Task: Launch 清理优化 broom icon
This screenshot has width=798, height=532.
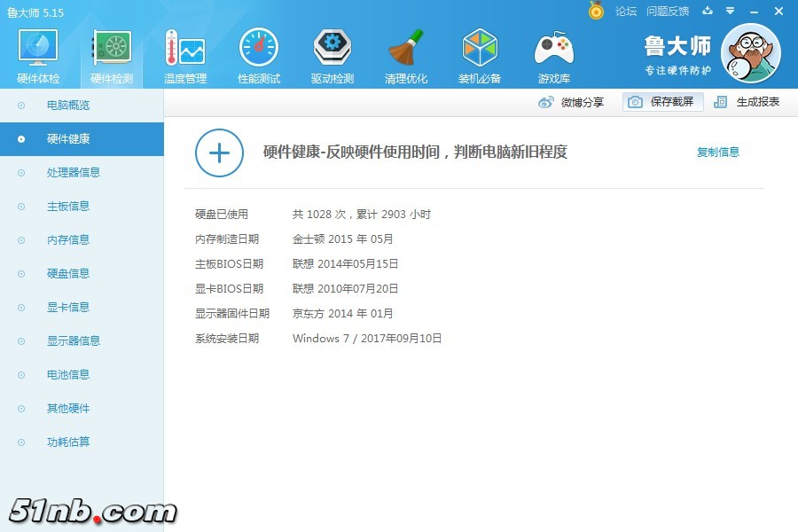Action: tap(406, 49)
